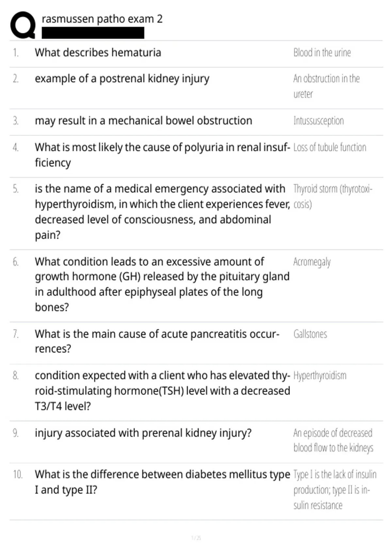The height and width of the screenshot is (556, 392).
Task: Click 'example of a postrenal kidney injury'
Action: pos(122,79)
